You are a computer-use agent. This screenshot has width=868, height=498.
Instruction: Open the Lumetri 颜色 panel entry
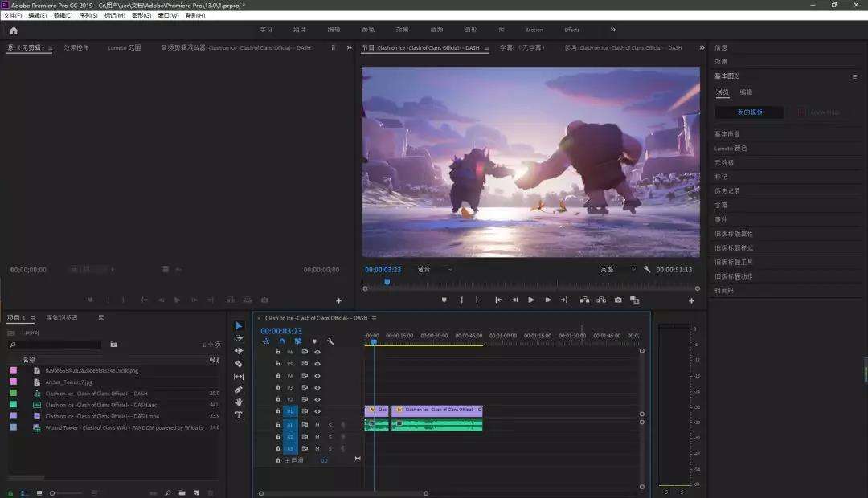point(731,149)
